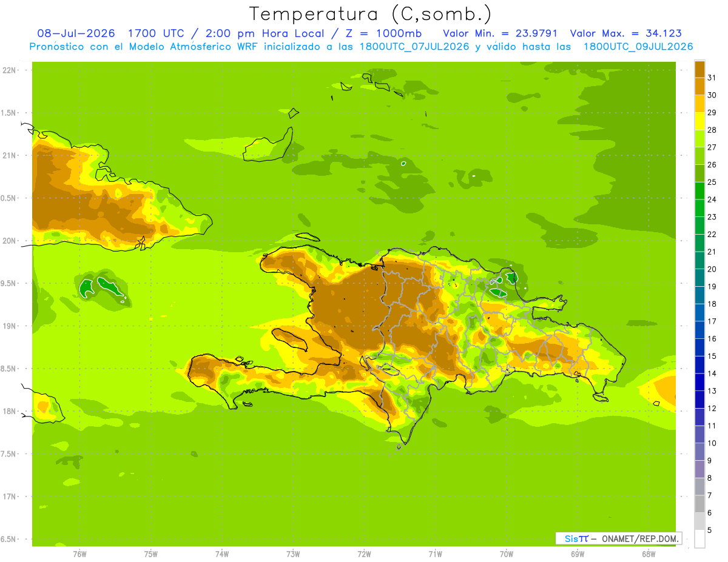Viewport: 728px width, 562px height.
Task: Click the 'Z = 1000mb' level text
Action: tap(386, 33)
